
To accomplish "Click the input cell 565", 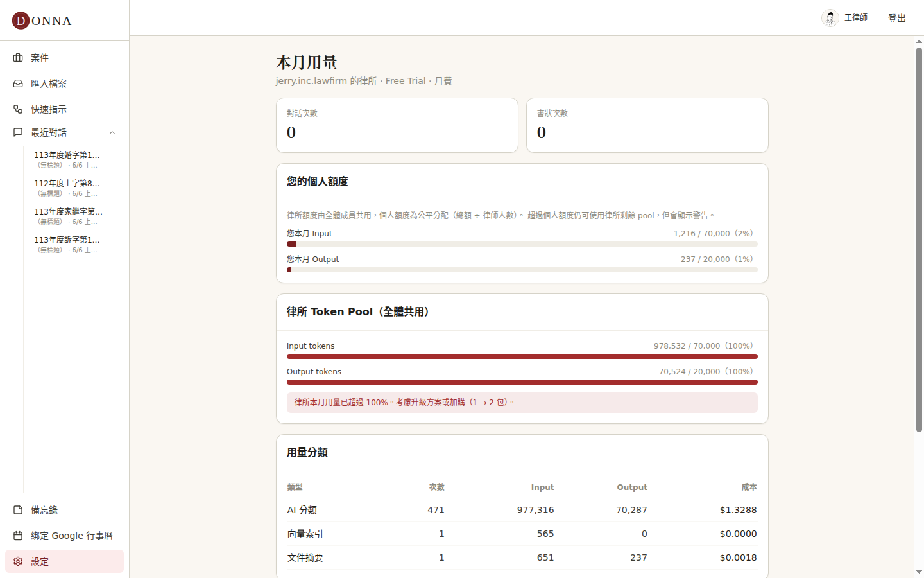I will 545,534.
